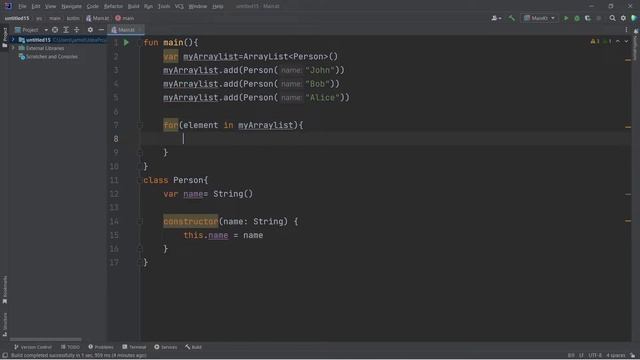
Task: Expand untitled15 project tree node
Action: tap(13, 40)
